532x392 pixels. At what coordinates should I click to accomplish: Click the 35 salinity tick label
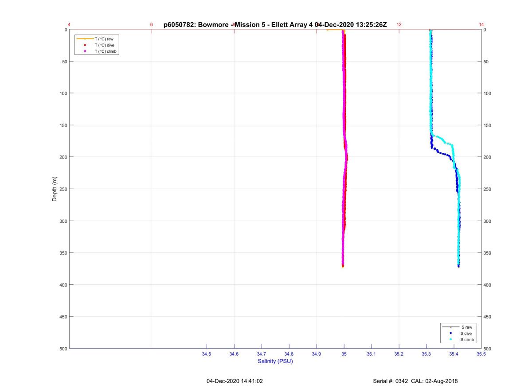344,354
